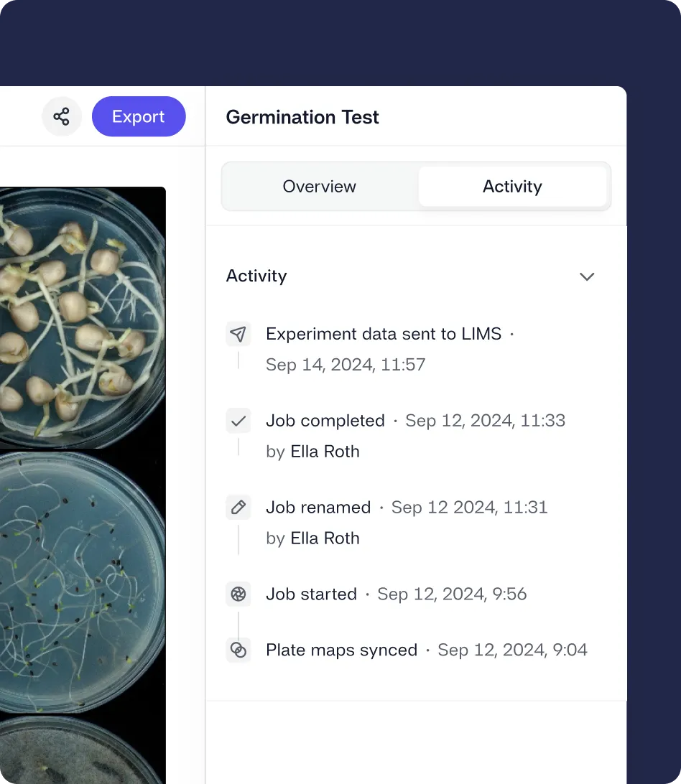Click the 'Sep 12, 2024, 11:33' timestamp
This screenshot has height=784, width=681.
click(x=486, y=421)
